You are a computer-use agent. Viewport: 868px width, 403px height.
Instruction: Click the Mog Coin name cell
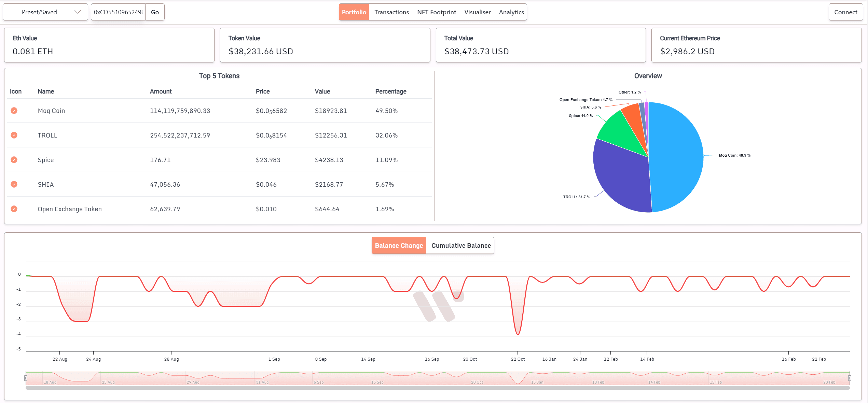pyautogui.click(x=51, y=111)
